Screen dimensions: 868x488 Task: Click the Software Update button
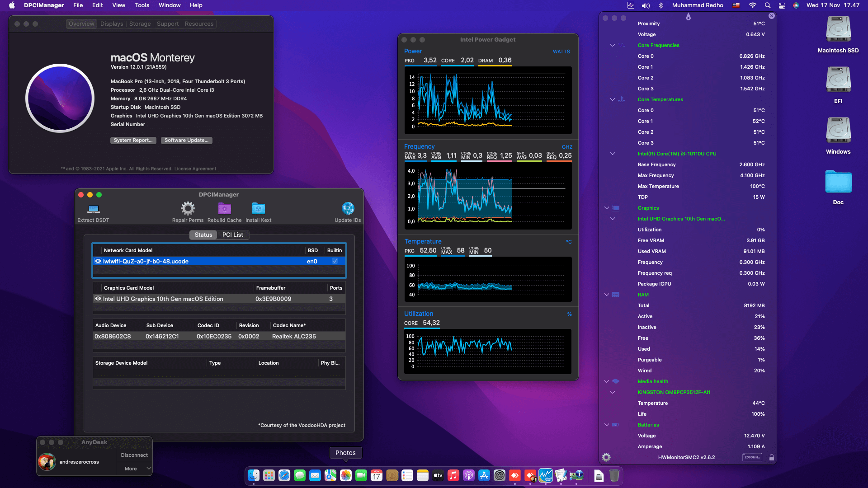pos(186,140)
